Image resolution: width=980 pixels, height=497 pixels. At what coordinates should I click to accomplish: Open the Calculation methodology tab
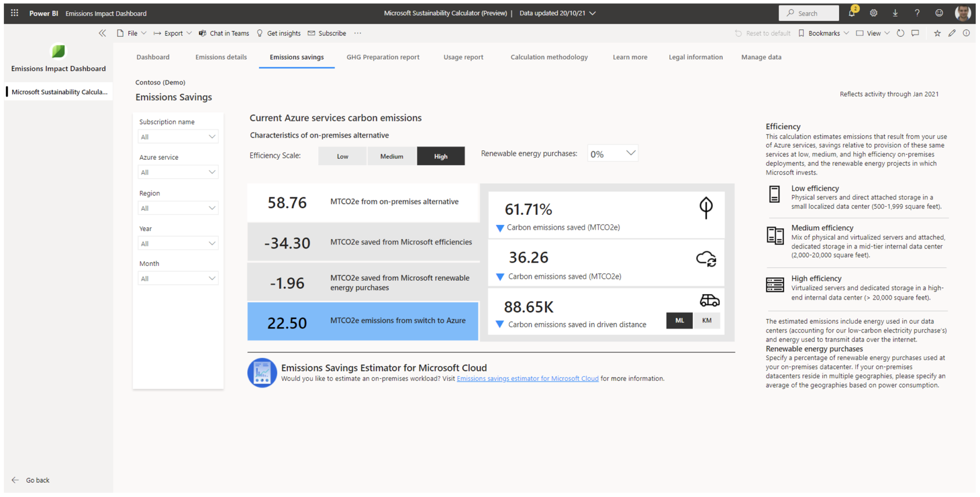tap(549, 57)
